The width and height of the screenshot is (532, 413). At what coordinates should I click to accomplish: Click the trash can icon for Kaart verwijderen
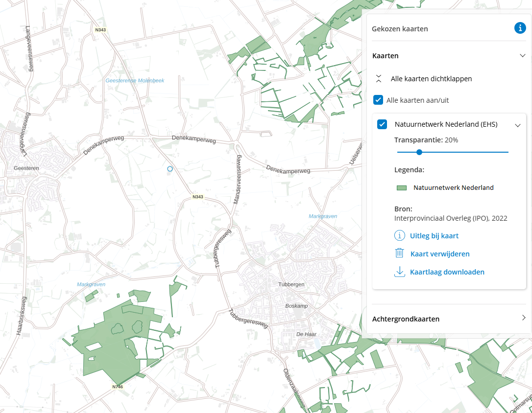tap(399, 253)
